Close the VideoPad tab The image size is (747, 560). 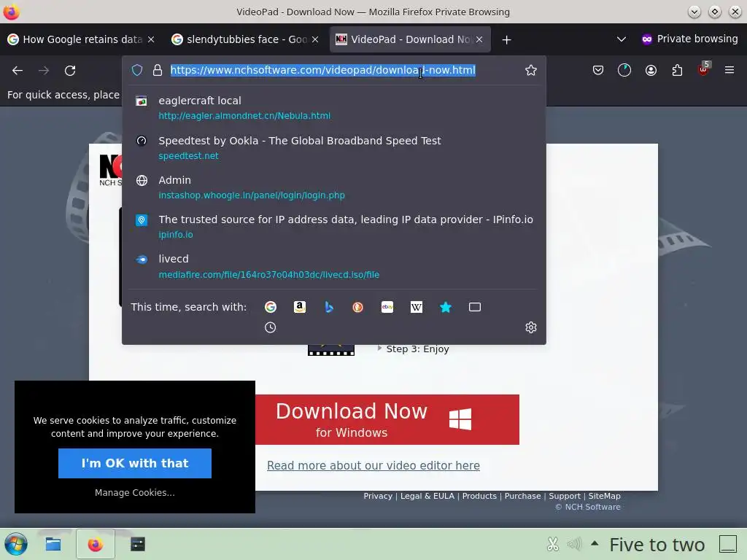(479, 39)
